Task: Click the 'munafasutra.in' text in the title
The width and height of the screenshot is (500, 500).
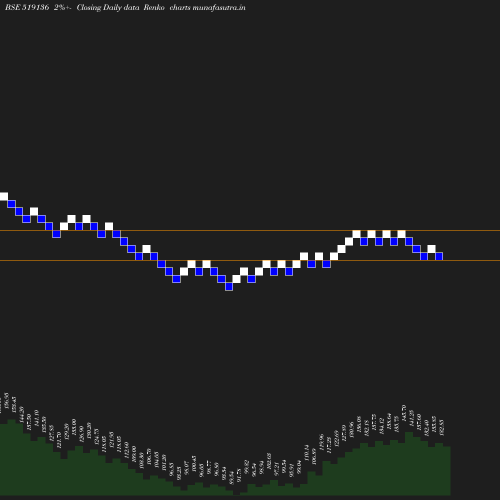Action: [x=219, y=7]
